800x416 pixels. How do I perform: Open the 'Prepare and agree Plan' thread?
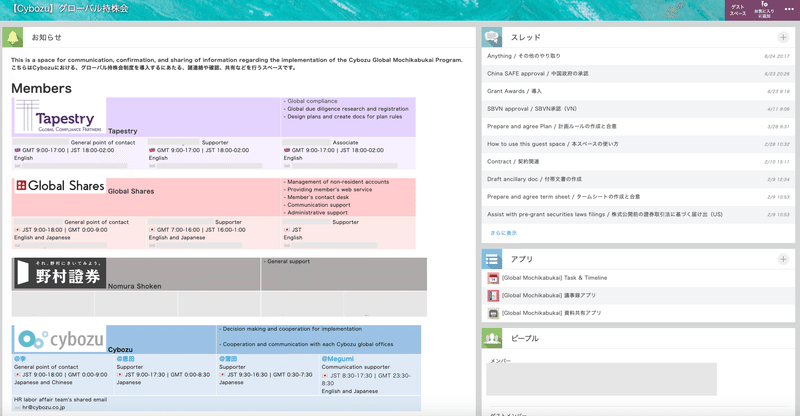tap(552, 127)
